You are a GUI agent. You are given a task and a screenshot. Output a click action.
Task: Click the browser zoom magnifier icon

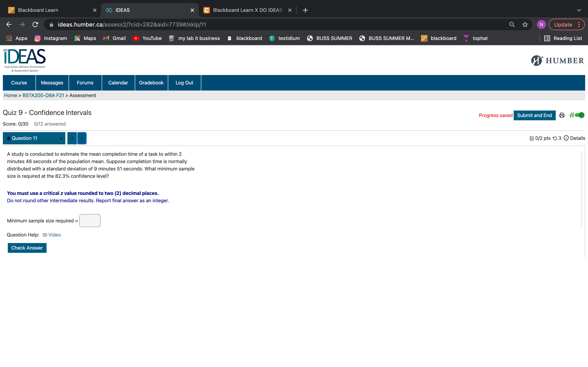[512, 24]
